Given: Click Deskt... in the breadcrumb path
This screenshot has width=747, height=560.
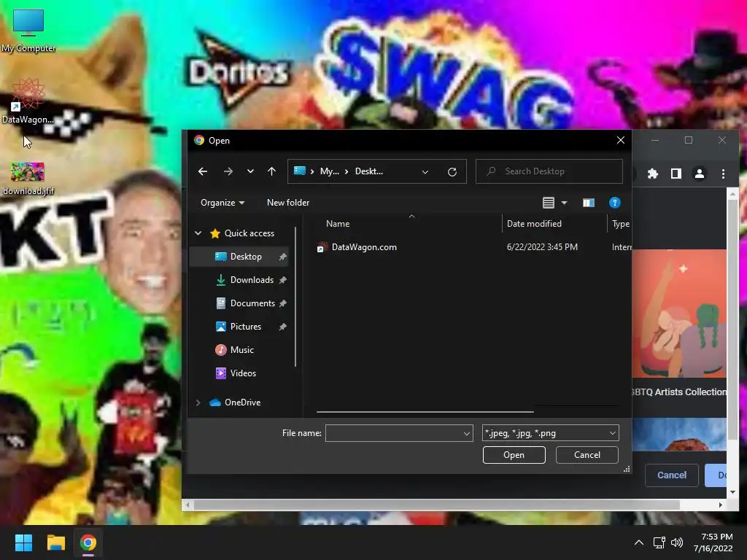Looking at the screenshot, I should click(368, 171).
